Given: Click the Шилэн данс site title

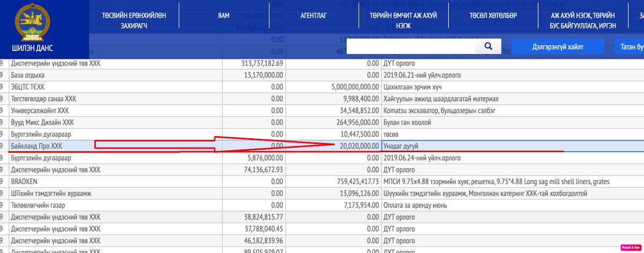Looking at the screenshot, I should click(x=33, y=47).
